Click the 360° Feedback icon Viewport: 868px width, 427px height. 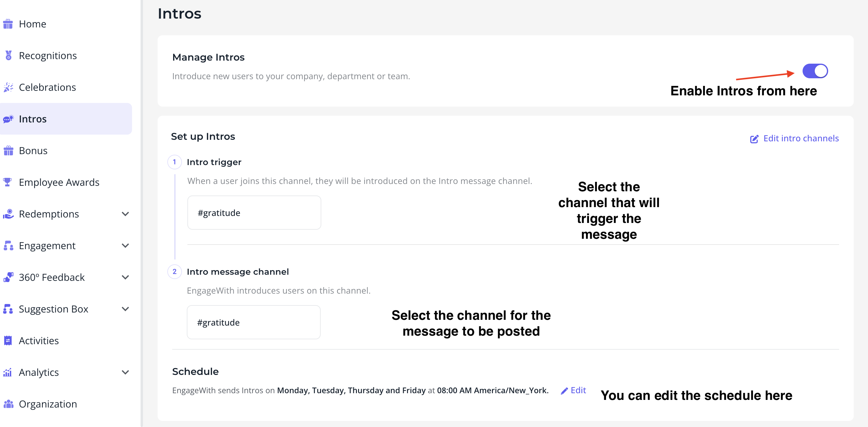point(8,277)
